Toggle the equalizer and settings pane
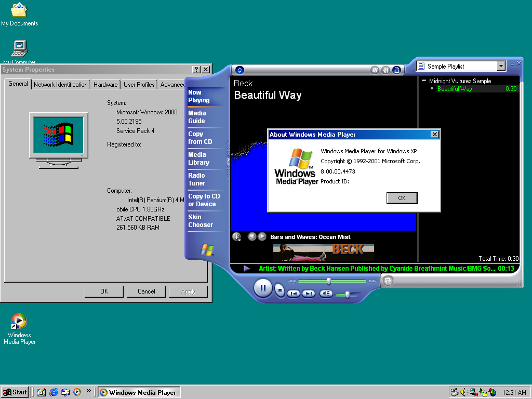This screenshot has height=399, width=532. [385, 70]
